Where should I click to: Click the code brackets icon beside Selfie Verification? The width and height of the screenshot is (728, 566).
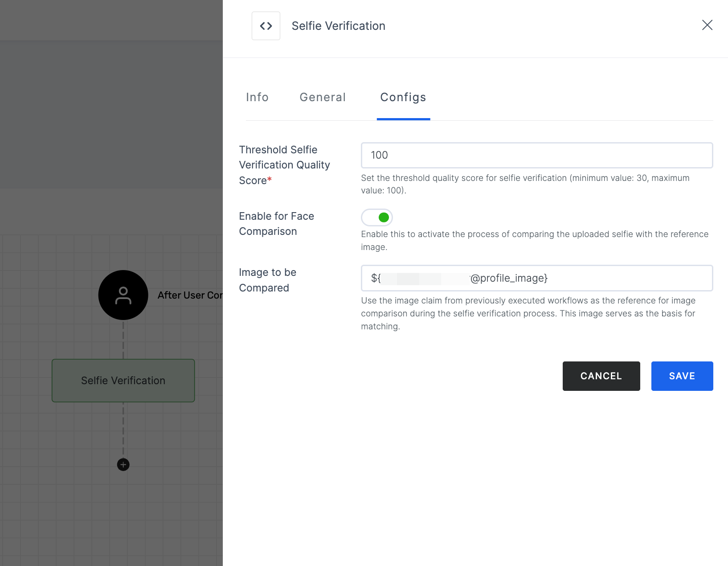click(266, 26)
